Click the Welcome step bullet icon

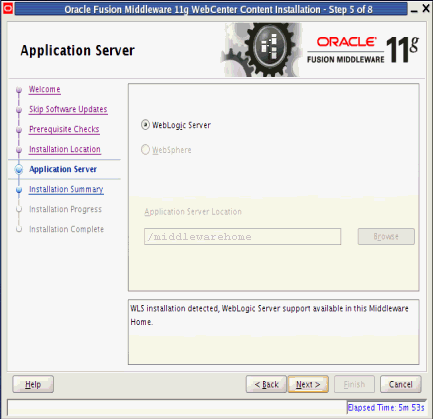point(19,90)
